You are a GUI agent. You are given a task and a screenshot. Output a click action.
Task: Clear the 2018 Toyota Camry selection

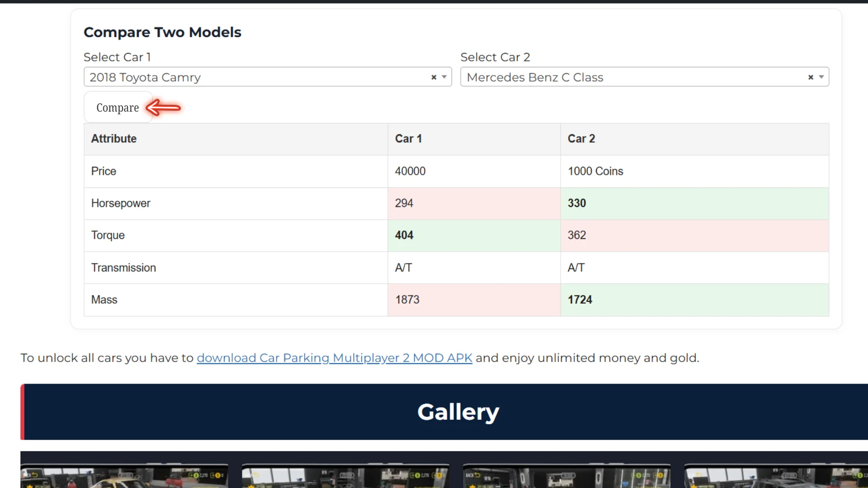coord(433,77)
